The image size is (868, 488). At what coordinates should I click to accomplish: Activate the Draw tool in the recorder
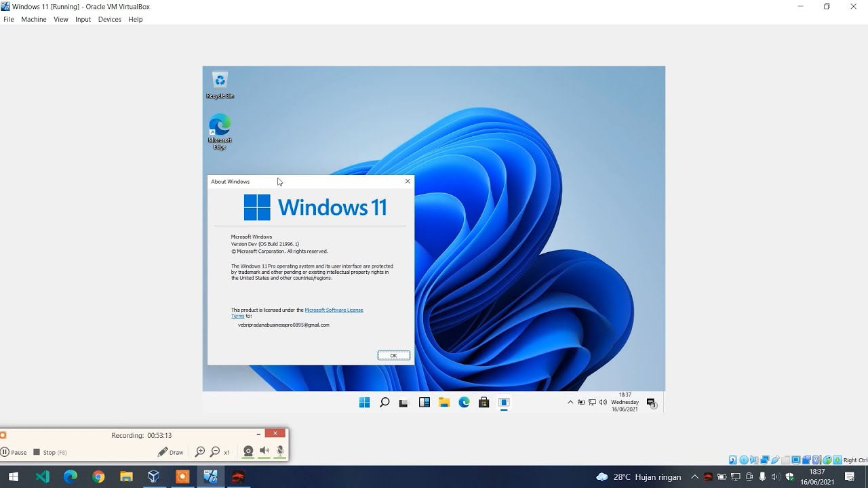(x=170, y=452)
